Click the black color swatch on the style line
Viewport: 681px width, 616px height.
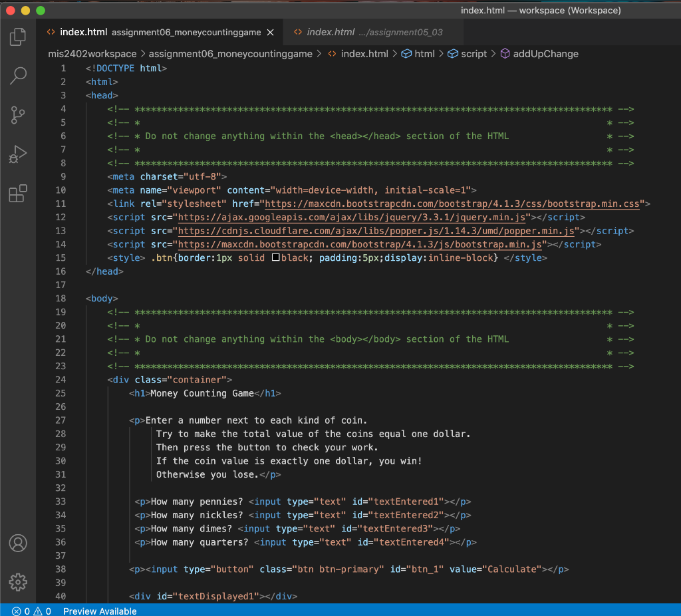pyautogui.click(x=275, y=257)
